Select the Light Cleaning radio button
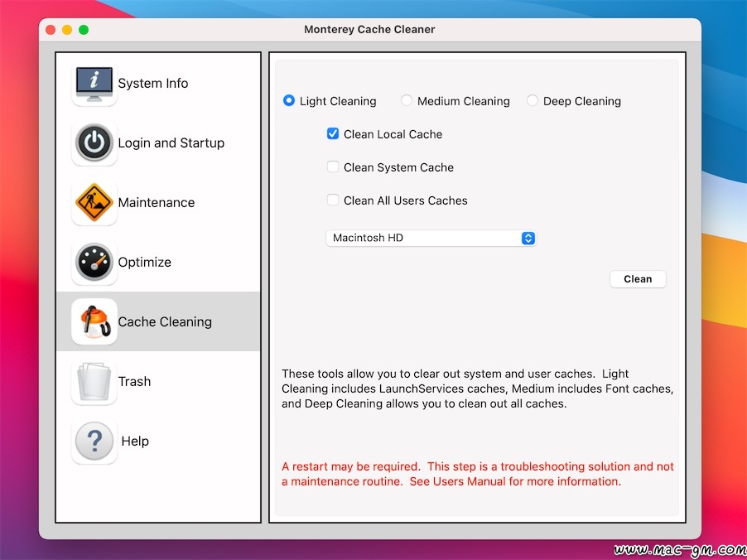This screenshot has height=560, width=747. (289, 100)
